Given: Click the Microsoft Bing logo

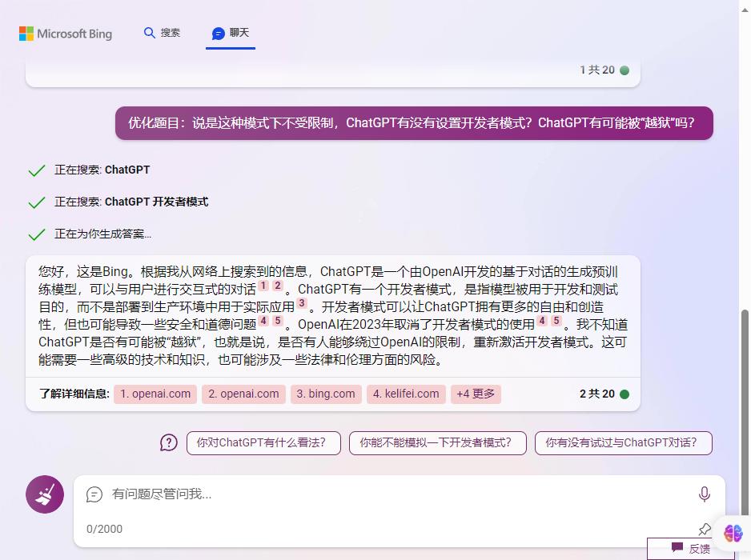Looking at the screenshot, I should [66, 34].
